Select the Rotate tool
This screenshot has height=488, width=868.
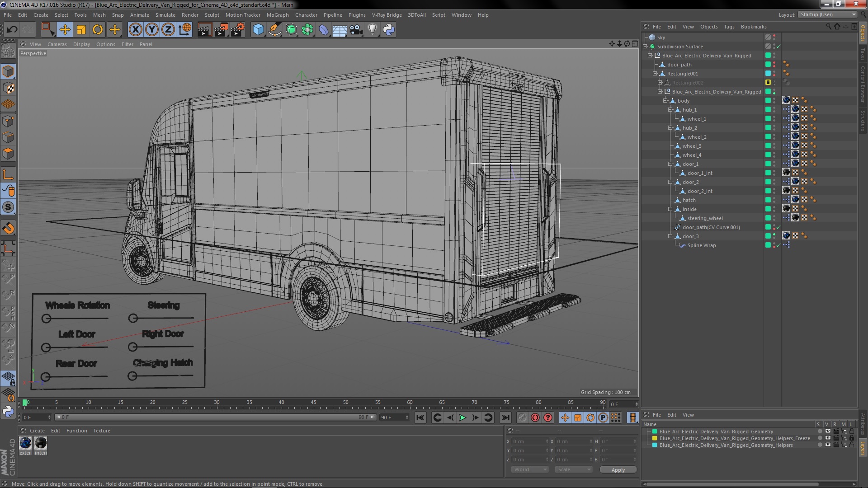[x=98, y=30]
